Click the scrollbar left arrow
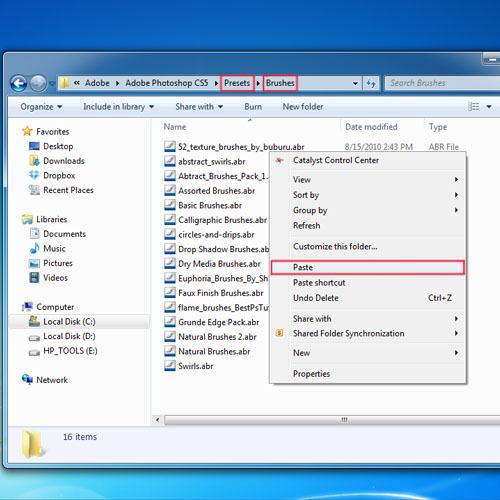This screenshot has height=500, width=500. pyautogui.click(x=158, y=420)
